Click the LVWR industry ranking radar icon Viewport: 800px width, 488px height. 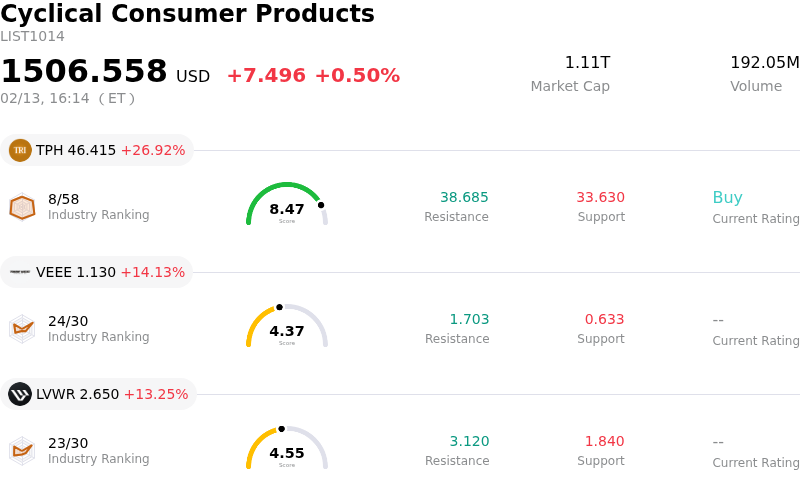[x=22, y=450]
